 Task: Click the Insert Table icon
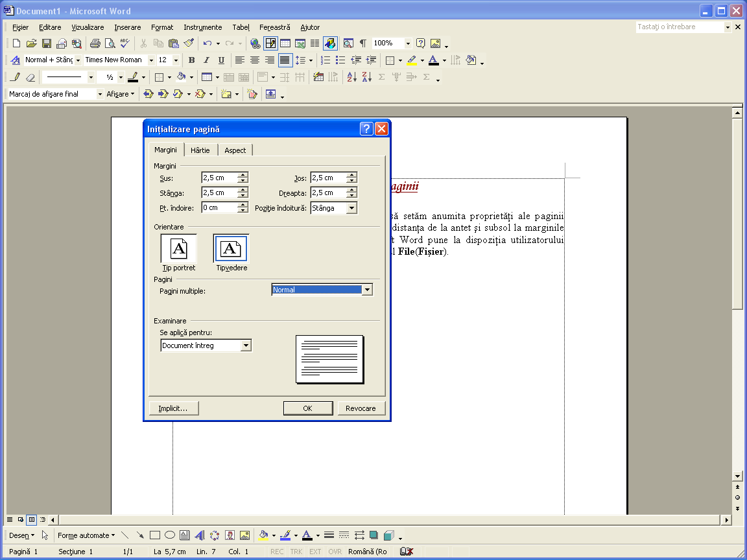point(285,43)
